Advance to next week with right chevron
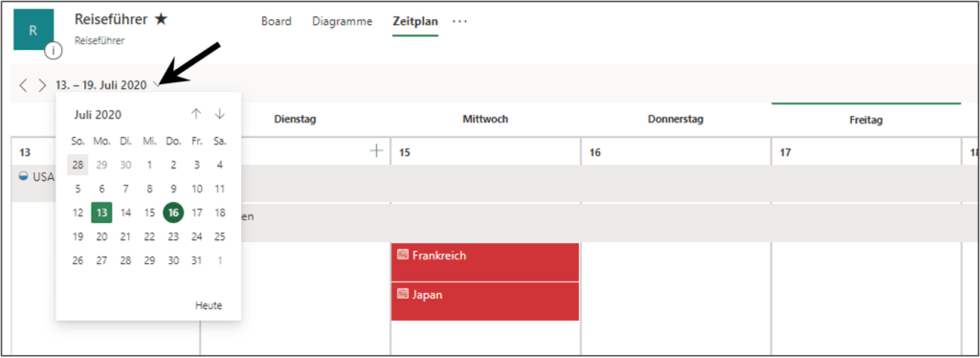 [42, 85]
